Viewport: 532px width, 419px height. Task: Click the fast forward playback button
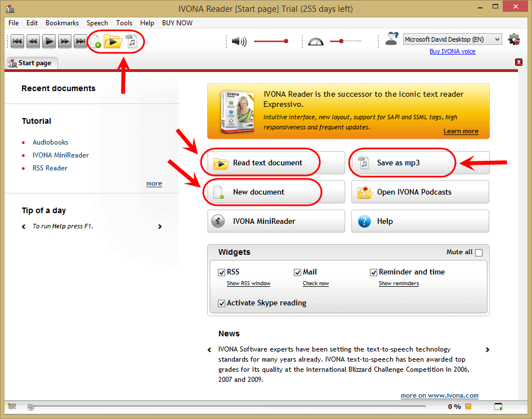point(65,42)
